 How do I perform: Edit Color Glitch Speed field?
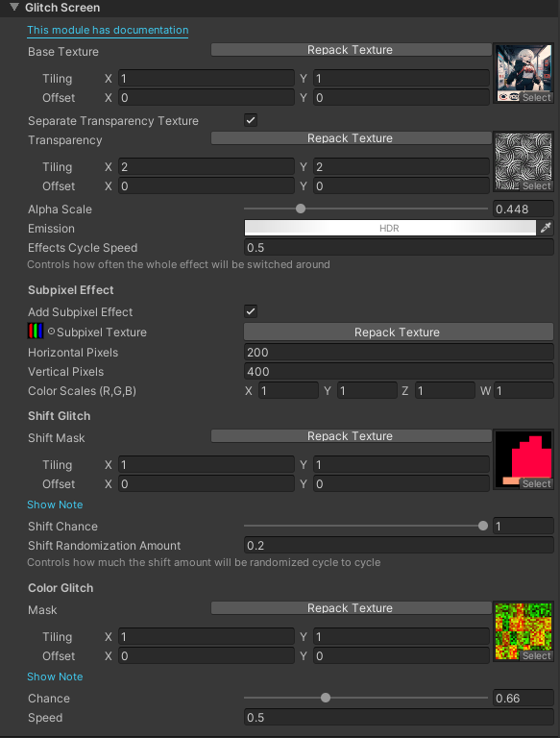(399, 717)
